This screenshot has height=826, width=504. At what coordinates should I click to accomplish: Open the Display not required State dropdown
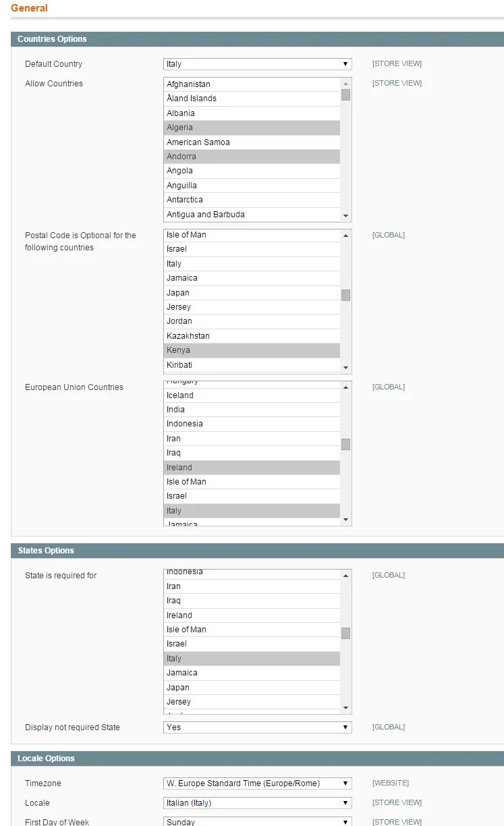pos(257,727)
